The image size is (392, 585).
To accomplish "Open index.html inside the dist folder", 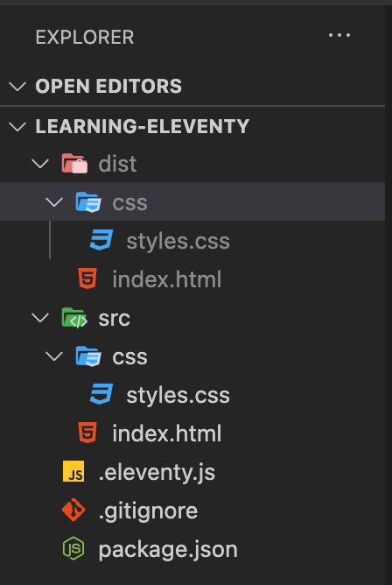I will tap(166, 279).
